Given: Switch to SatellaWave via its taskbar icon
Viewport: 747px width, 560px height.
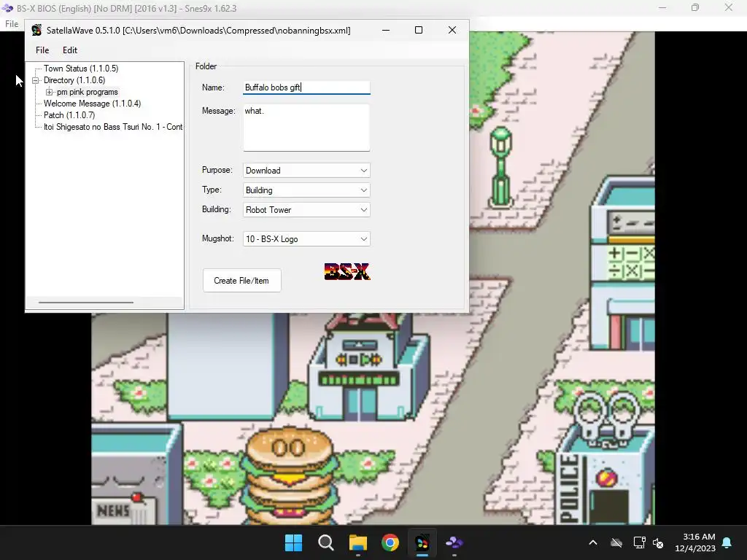Looking at the screenshot, I should (x=422, y=542).
